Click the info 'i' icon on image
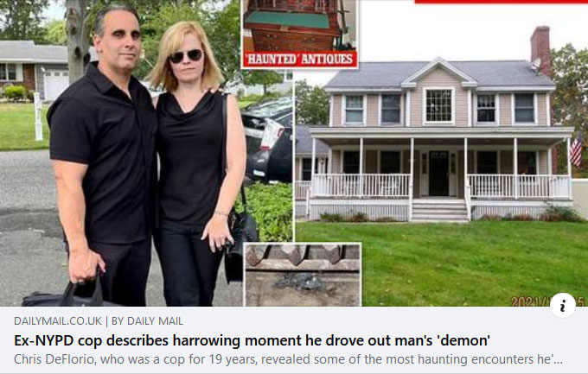The image size is (588, 374). (563, 306)
